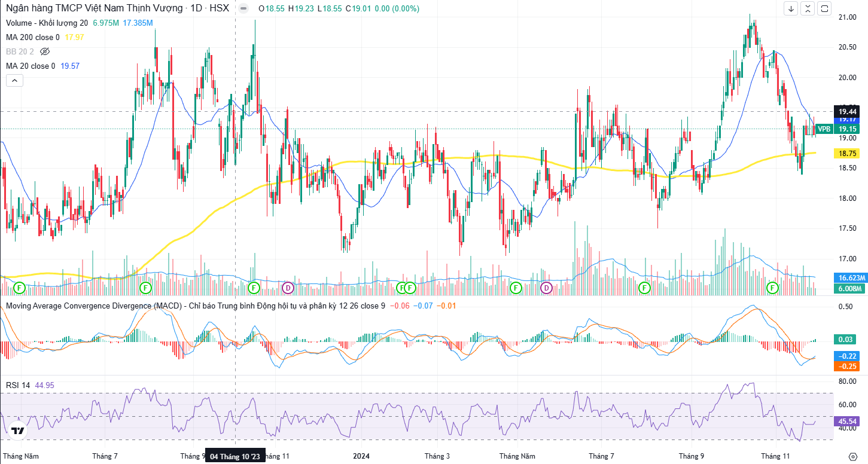Click the blue 16.623M volume MA label
Image resolution: width=868 pixels, height=464 pixels.
(849, 278)
